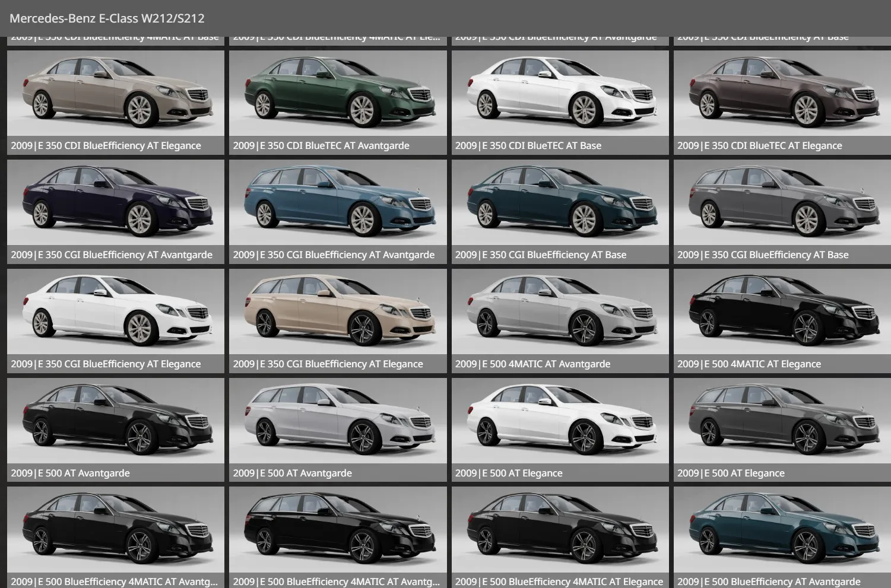Choose white E 350 CGI Elegance sedan
The height and width of the screenshot is (588, 891).
tap(116, 320)
